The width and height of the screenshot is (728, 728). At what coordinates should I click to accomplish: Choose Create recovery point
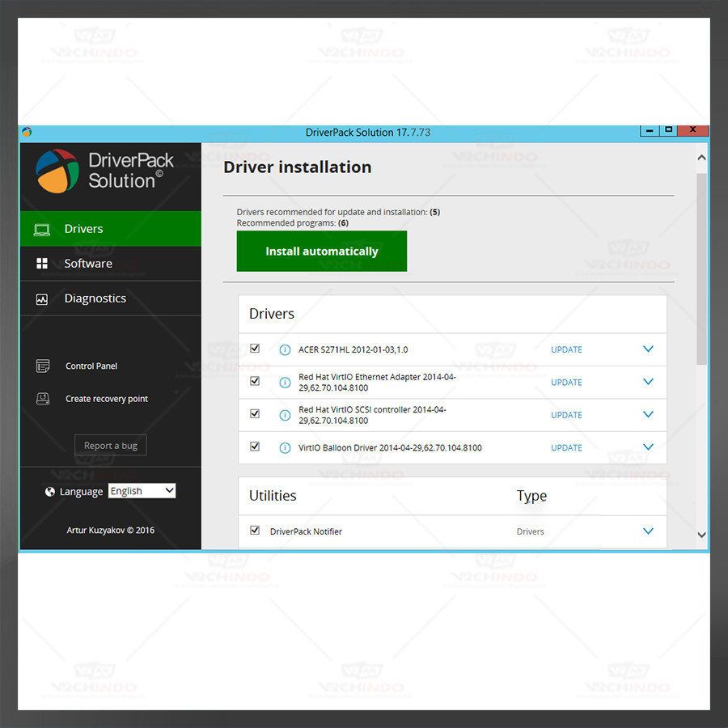coord(106,398)
